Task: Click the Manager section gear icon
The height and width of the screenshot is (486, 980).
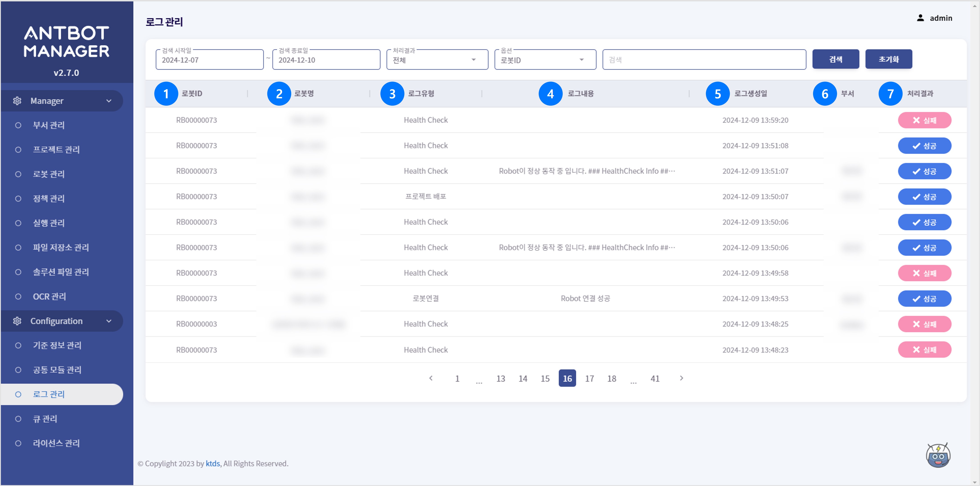Action: point(17,101)
